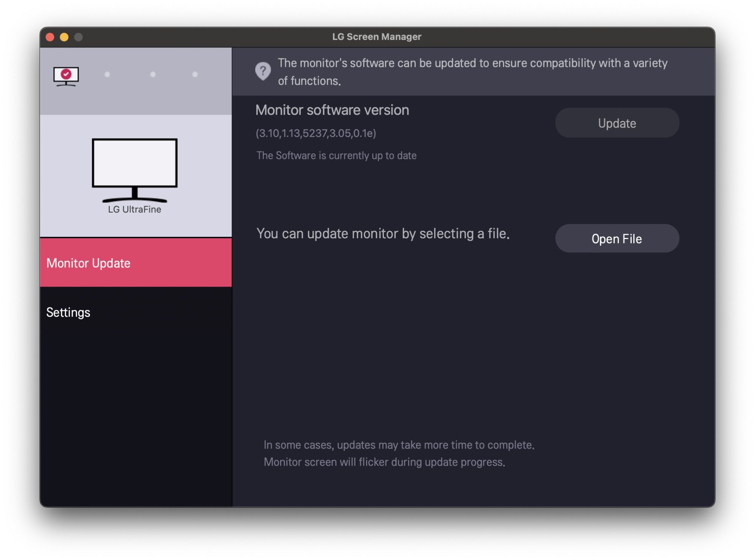Click the LG UltraFine label
This screenshot has height=560, width=755.
[x=134, y=210]
